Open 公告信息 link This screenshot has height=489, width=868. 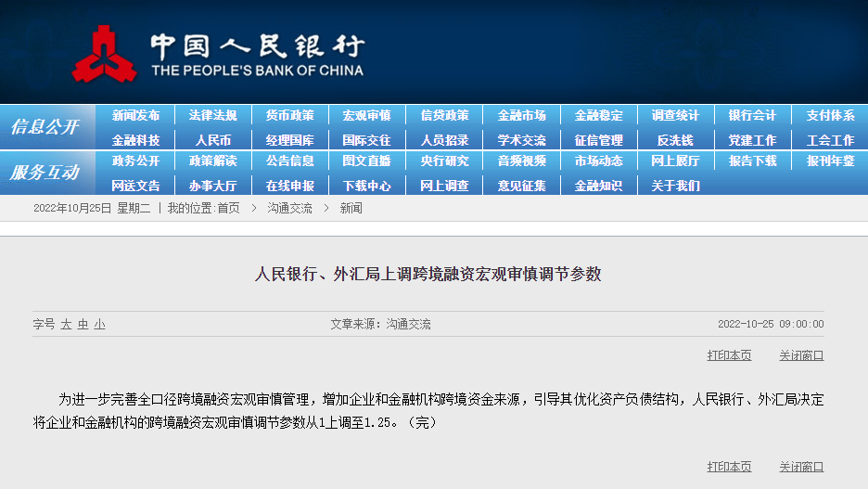pos(289,161)
